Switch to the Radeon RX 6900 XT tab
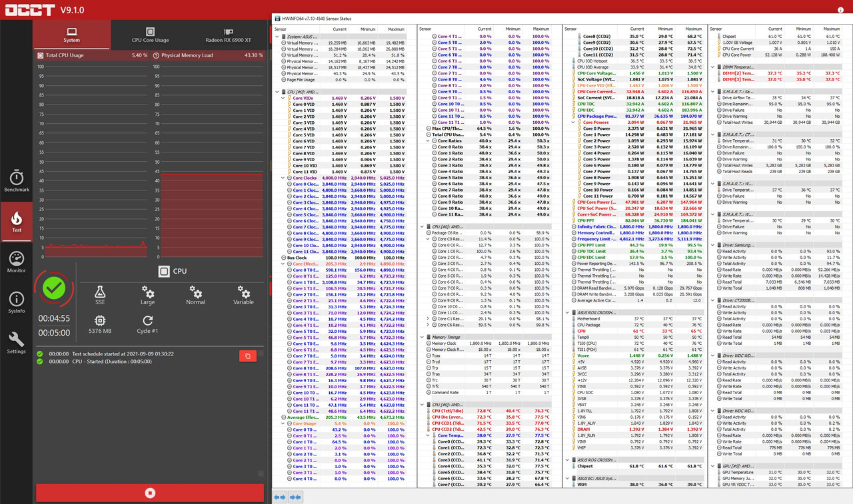The width and height of the screenshot is (853, 504). click(x=228, y=35)
